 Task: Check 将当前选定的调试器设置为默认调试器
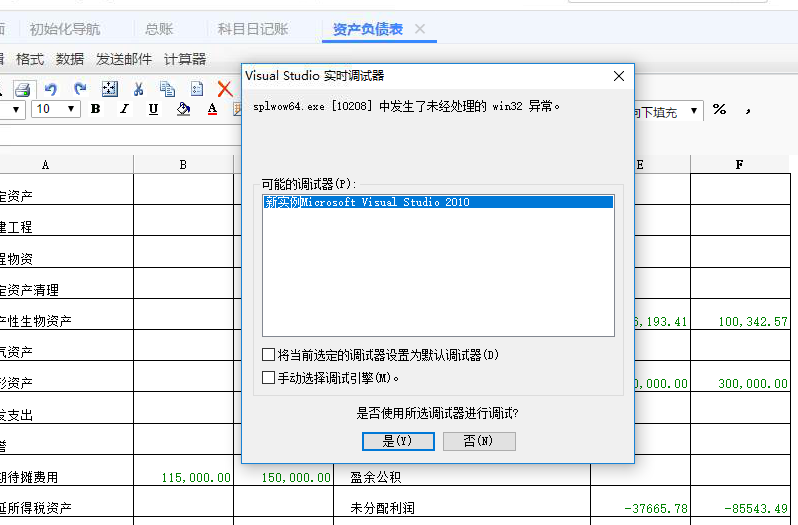(x=268, y=354)
